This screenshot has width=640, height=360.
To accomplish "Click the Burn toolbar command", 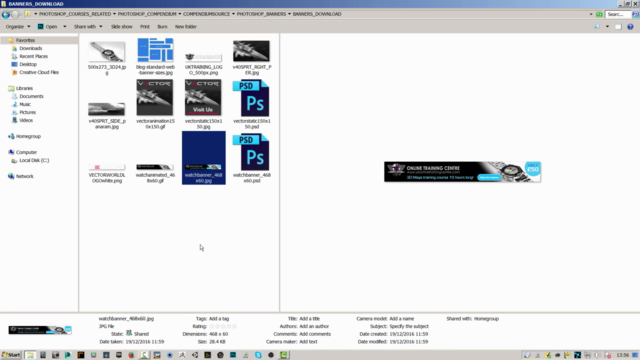I will [162, 27].
